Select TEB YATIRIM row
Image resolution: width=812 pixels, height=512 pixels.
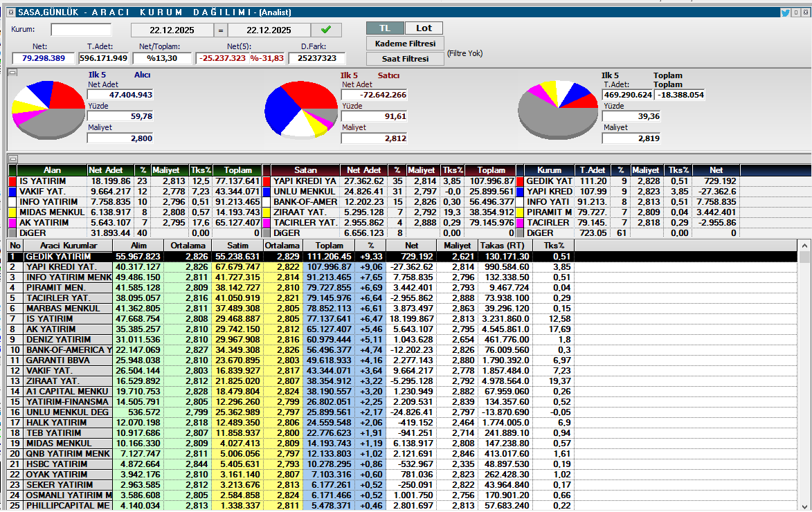coord(402,433)
